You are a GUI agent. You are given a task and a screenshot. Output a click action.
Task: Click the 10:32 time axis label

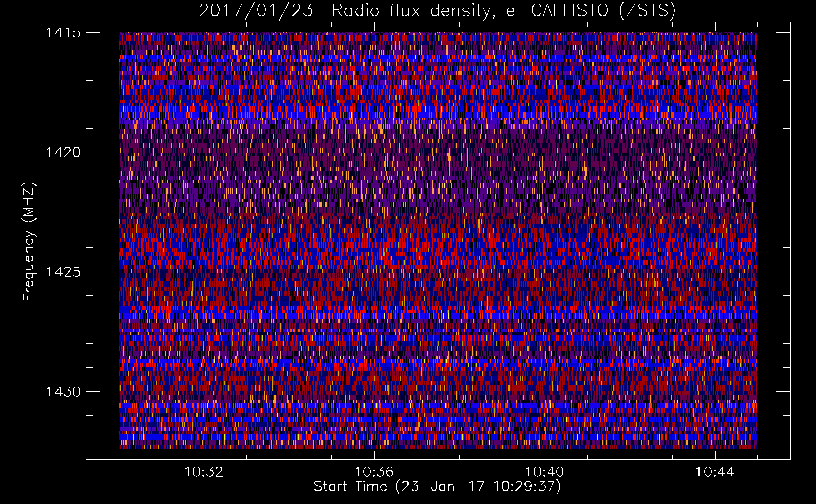[x=204, y=472]
